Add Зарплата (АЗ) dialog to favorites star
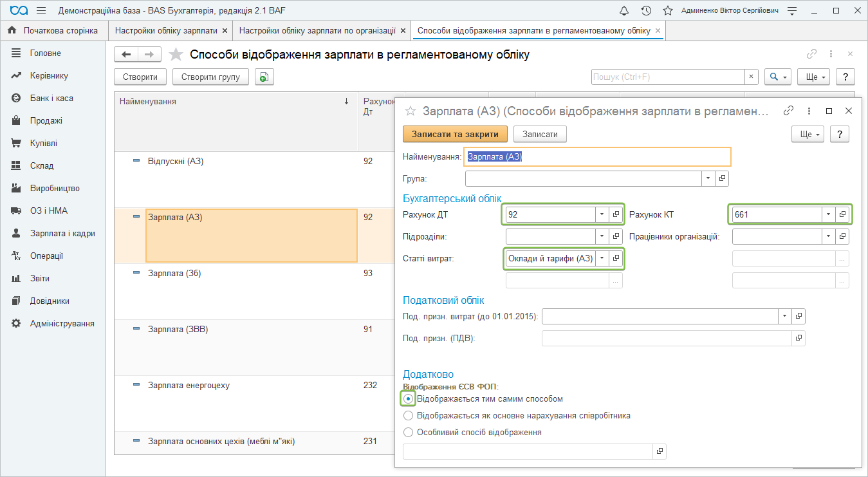 [x=410, y=111]
